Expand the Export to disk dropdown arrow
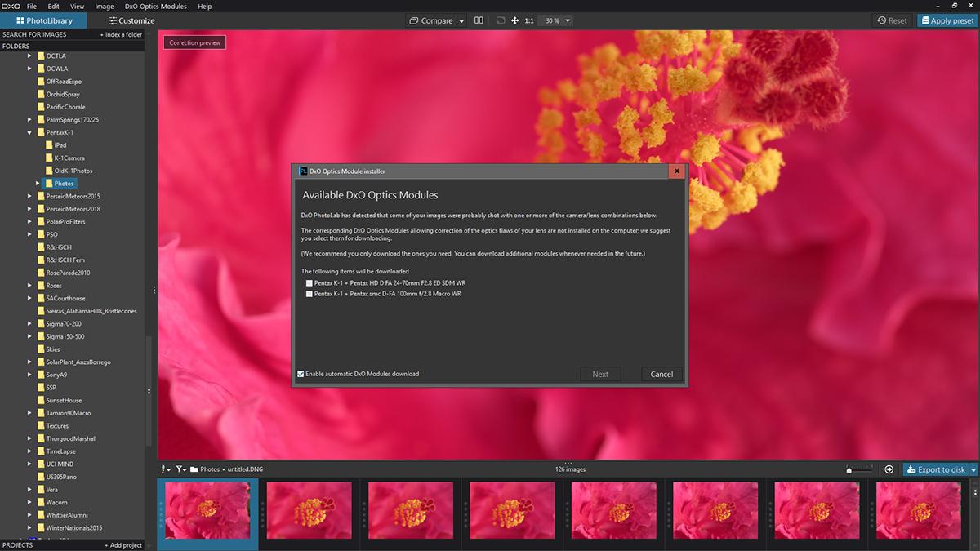 coord(973,469)
